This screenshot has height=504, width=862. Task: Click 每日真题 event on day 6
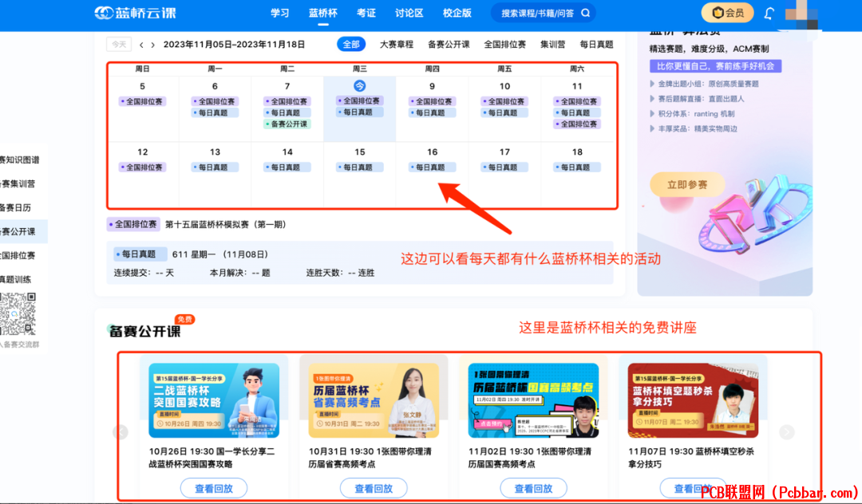pos(215,112)
